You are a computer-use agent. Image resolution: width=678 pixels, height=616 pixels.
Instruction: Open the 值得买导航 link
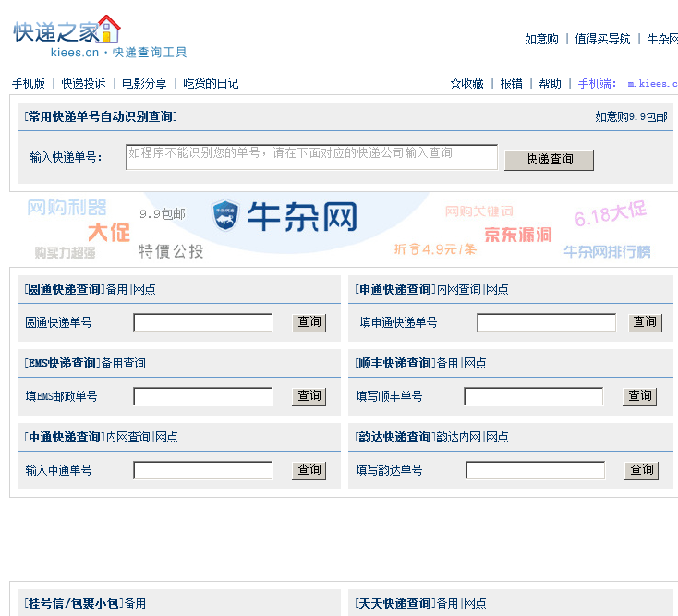click(x=602, y=40)
